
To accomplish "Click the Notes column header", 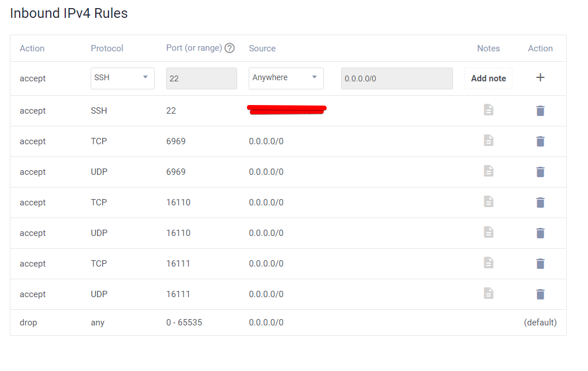I will [488, 48].
